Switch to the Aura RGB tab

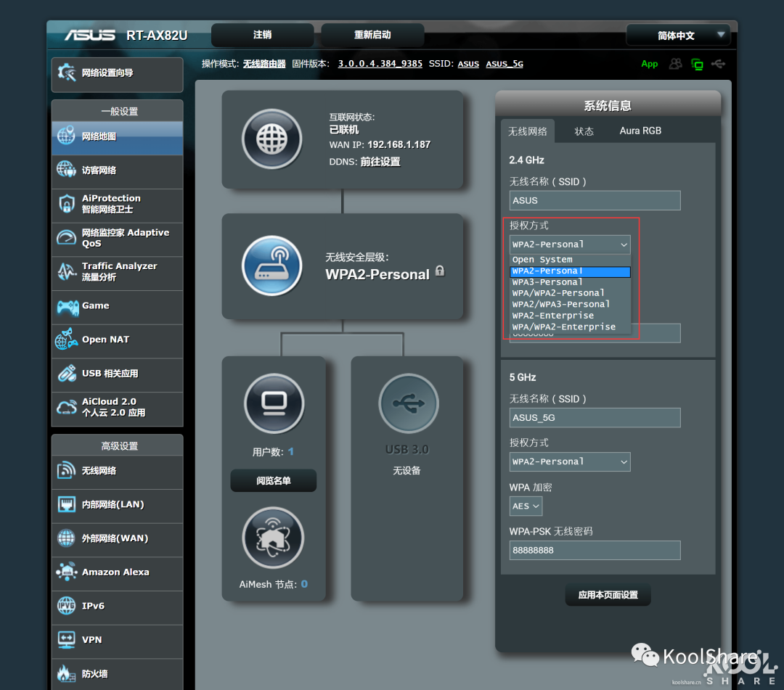(x=640, y=131)
